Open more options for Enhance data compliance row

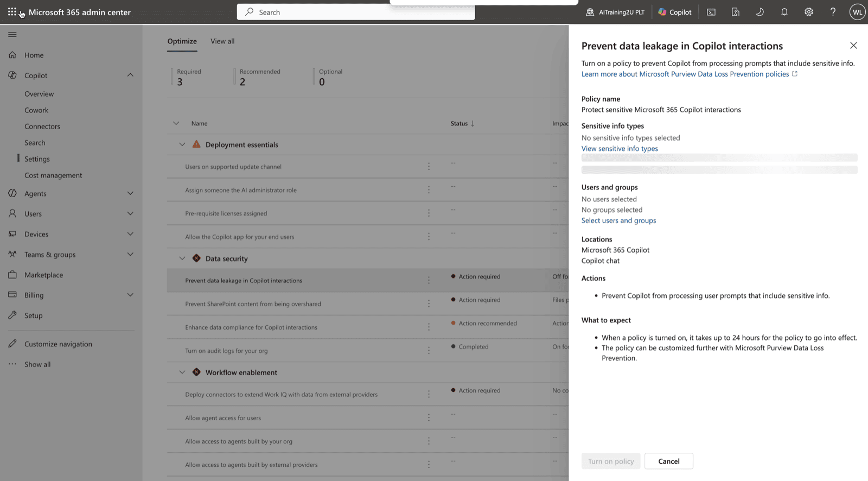click(x=429, y=327)
